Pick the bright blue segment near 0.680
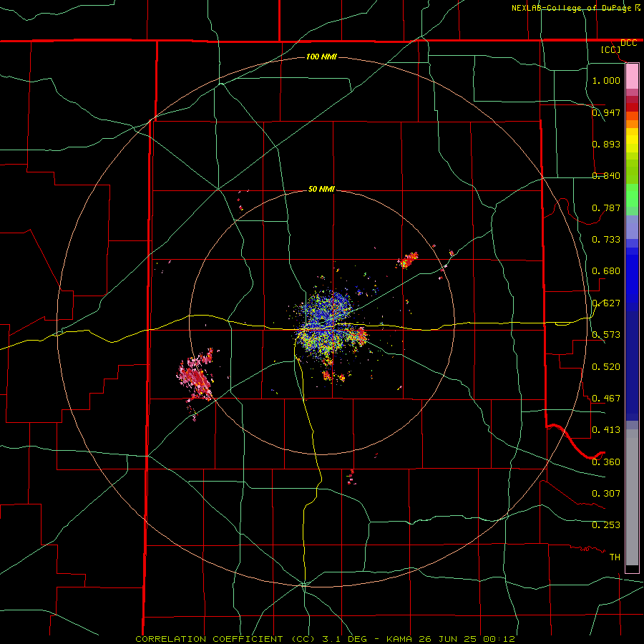Screen dimensions: 644x644 (x=632, y=275)
